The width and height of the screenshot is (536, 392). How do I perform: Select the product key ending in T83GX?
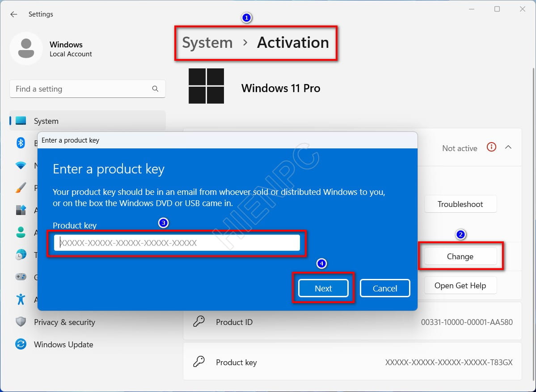(449, 362)
